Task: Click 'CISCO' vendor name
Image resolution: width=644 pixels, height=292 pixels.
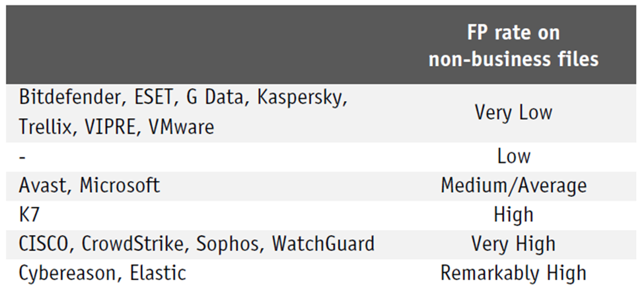Action: (x=45, y=244)
